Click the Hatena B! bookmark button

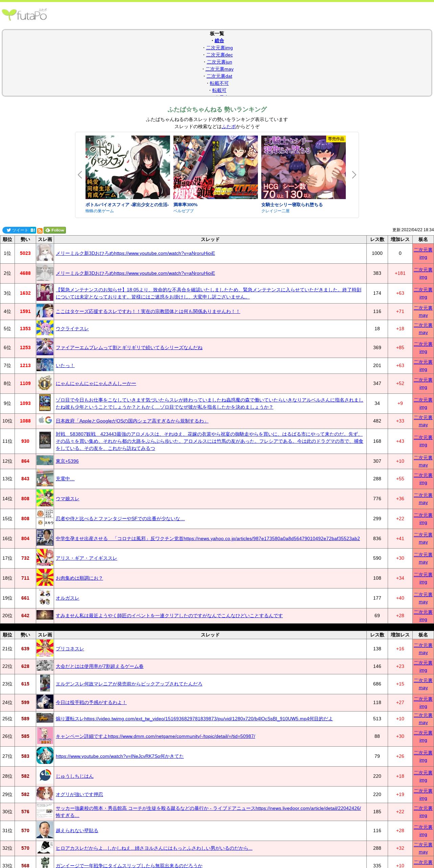point(33,230)
